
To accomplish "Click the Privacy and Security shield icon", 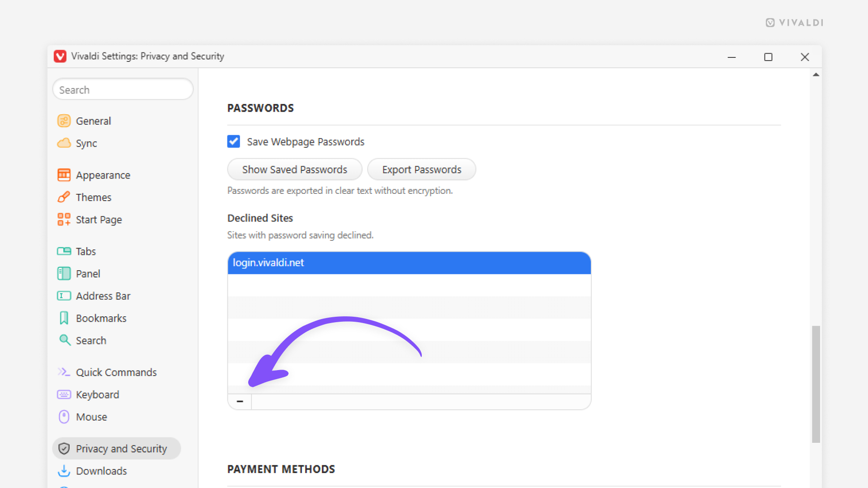I will pyautogui.click(x=64, y=448).
